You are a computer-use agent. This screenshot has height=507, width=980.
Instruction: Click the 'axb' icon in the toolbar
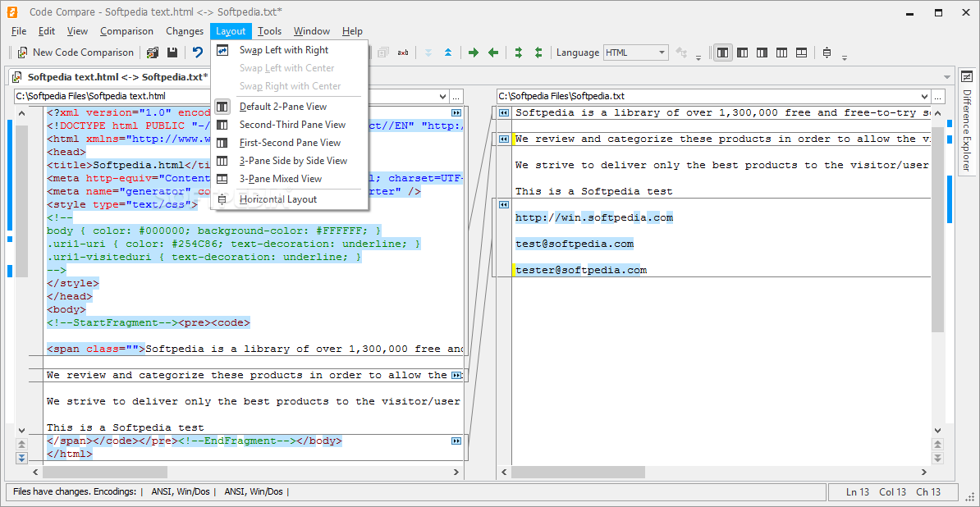click(x=402, y=53)
